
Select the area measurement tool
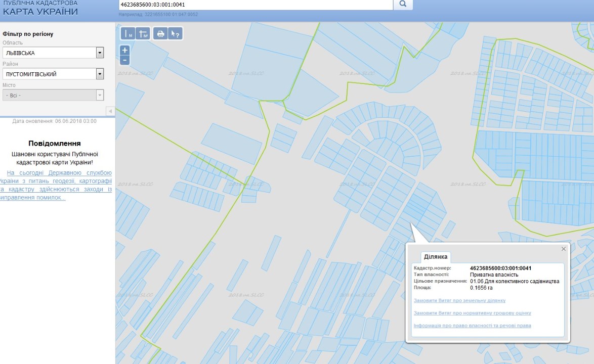tap(142, 34)
